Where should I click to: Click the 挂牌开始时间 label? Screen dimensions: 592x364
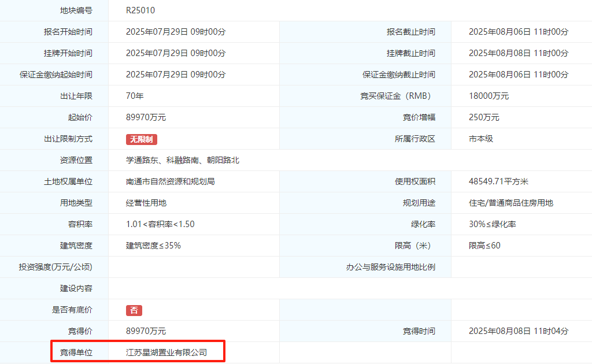[68, 53]
